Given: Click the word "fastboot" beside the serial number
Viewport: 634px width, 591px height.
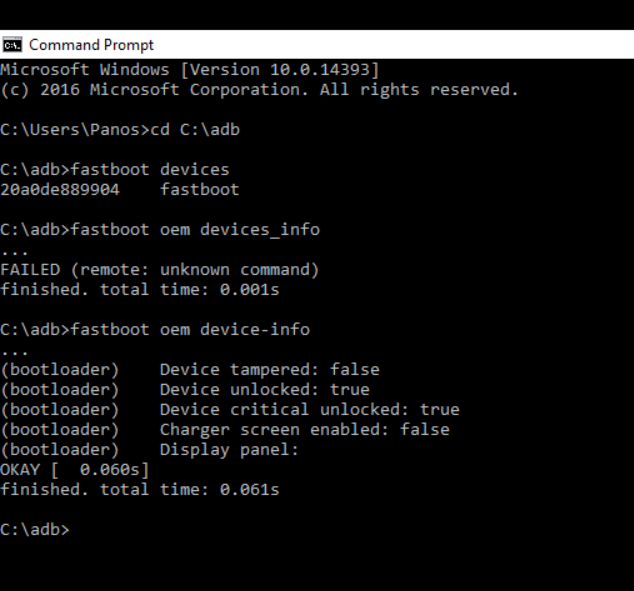Looking at the screenshot, I should [x=199, y=190].
